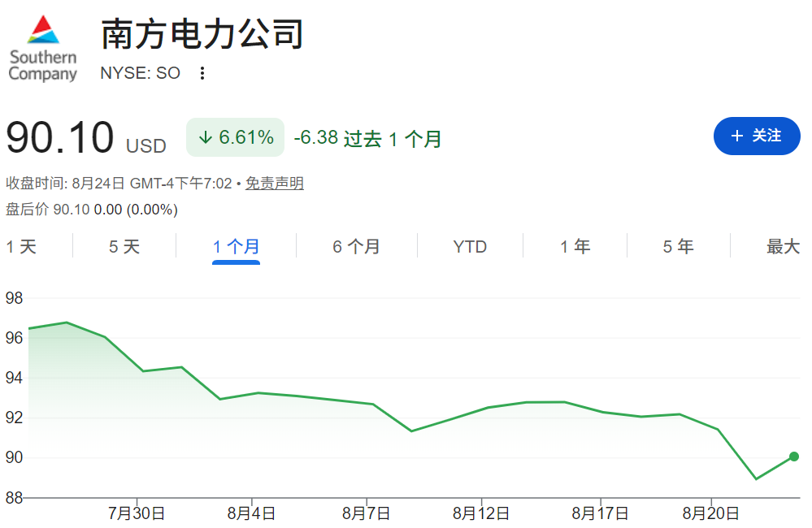Switch to the 1 年 range tab
This screenshot has width=812, height=528.
(575, 246)
